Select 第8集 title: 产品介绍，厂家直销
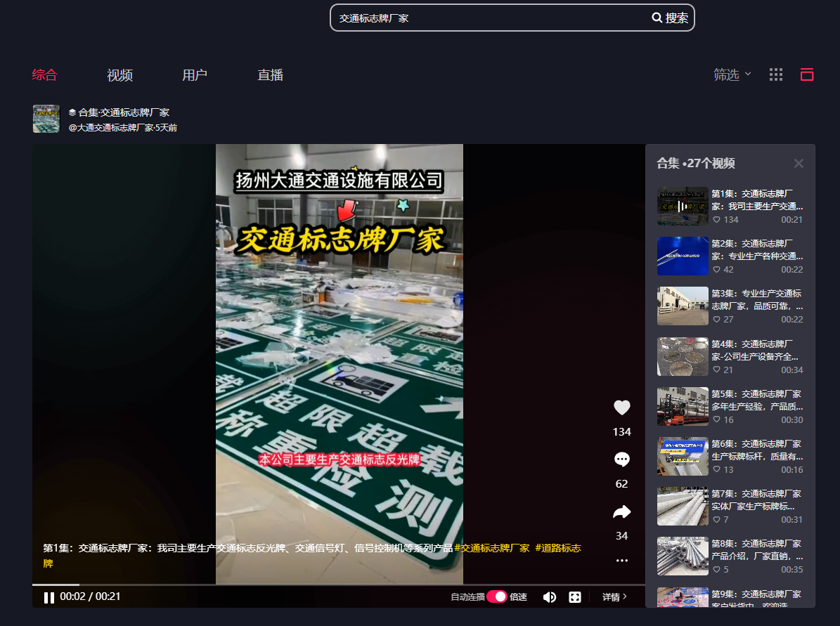The image size is (840, 626). pyautogui.click(x=758, y=550)
